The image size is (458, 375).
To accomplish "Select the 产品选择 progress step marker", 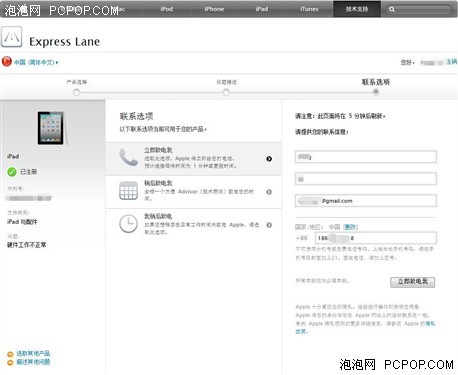I will pyautogui.click(x=76, y=92).
